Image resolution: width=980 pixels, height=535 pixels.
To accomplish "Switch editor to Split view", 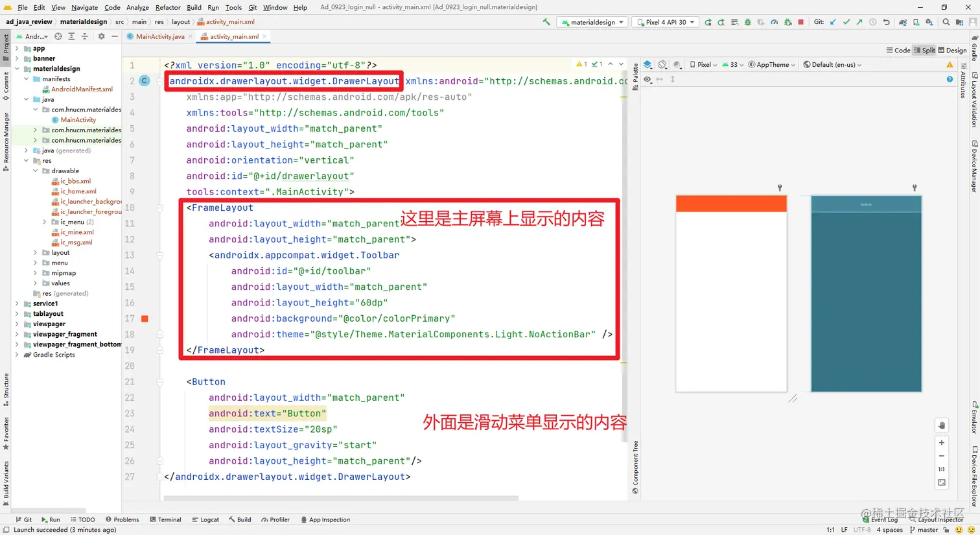I will tap(925, 50).
